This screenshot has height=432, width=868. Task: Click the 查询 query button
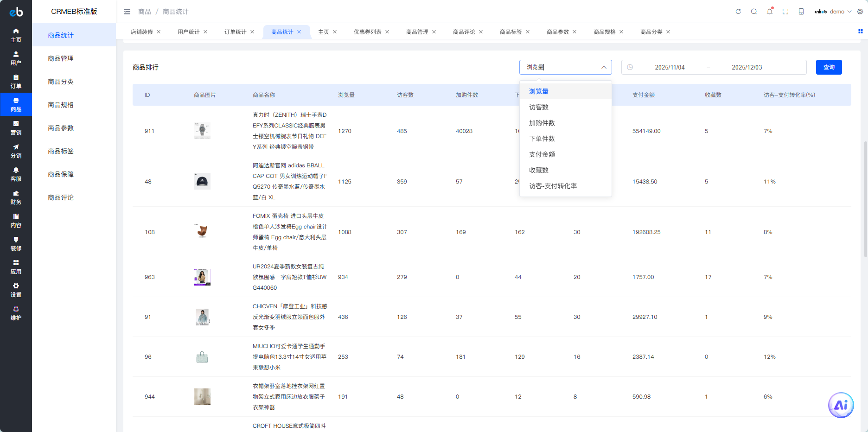(829, 67)
